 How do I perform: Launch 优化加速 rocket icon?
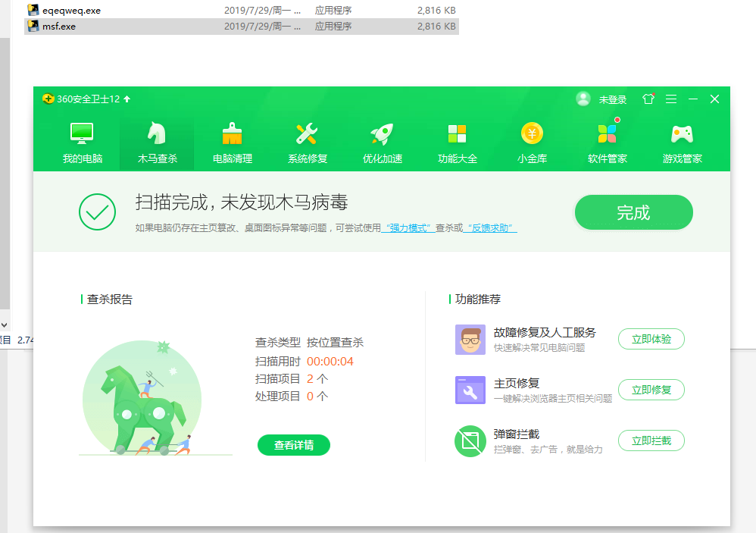click(x=382, y=133)
